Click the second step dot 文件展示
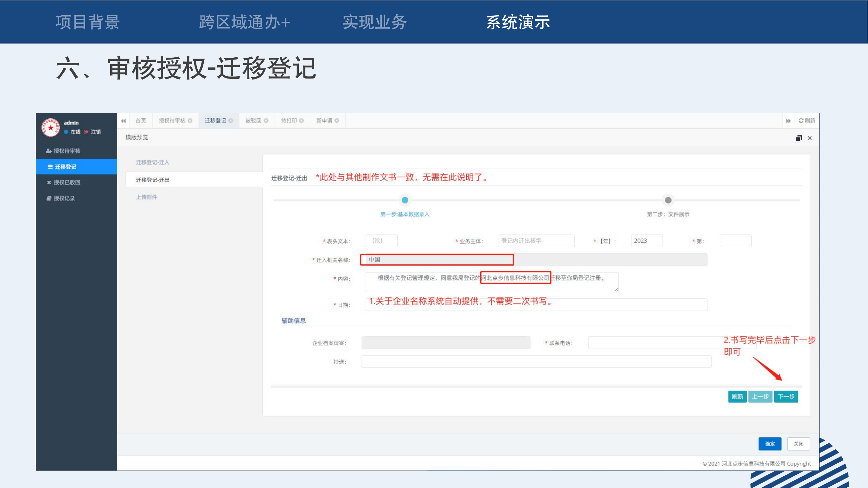 click(668, 200)
